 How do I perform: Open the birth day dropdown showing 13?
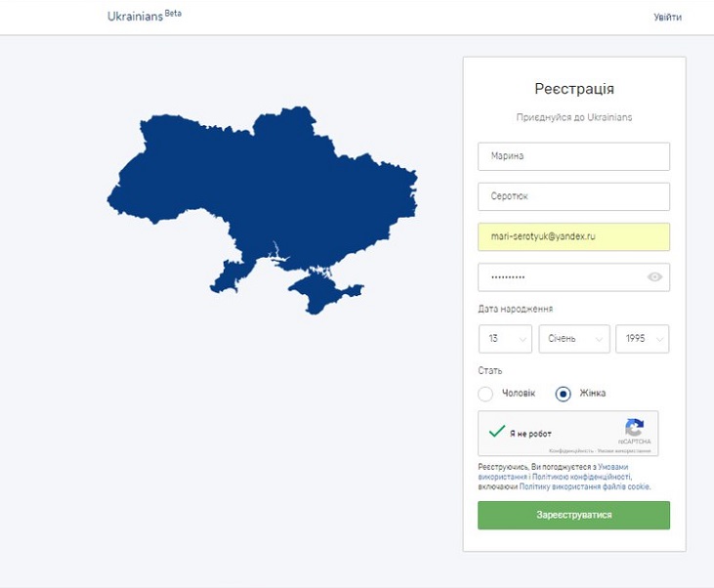[505, 339]
